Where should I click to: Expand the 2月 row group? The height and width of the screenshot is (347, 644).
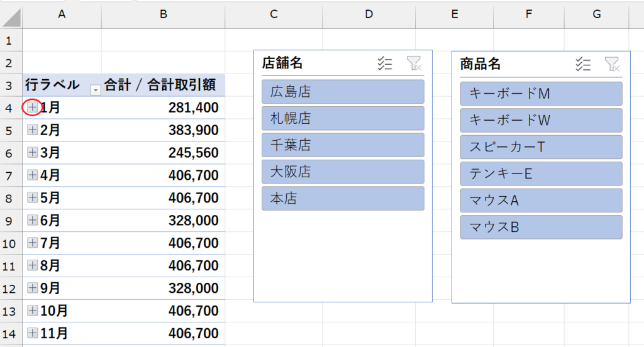pyautogui.click(x=33, y=130)
